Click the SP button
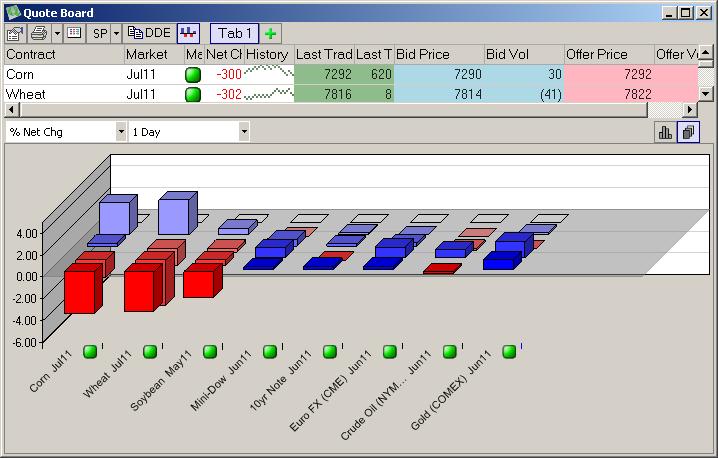This screenshot has width=718, height=458. pos(100,33)
